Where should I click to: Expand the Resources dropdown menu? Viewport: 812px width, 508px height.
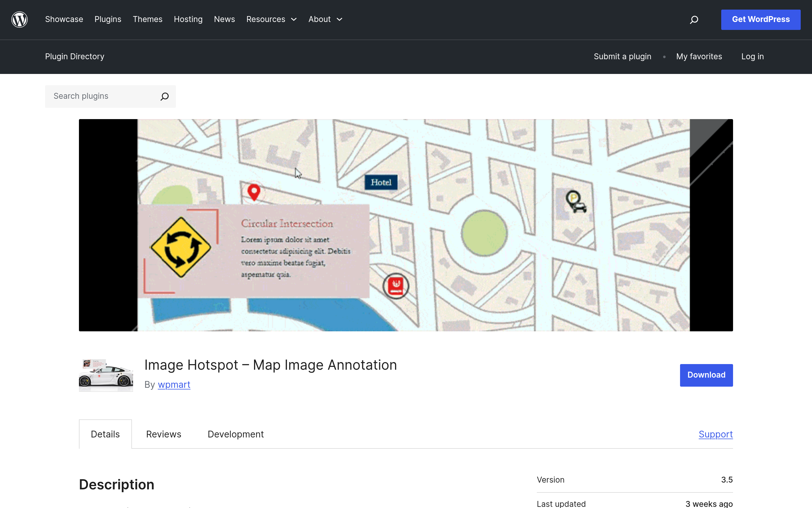tap(272, 19)
